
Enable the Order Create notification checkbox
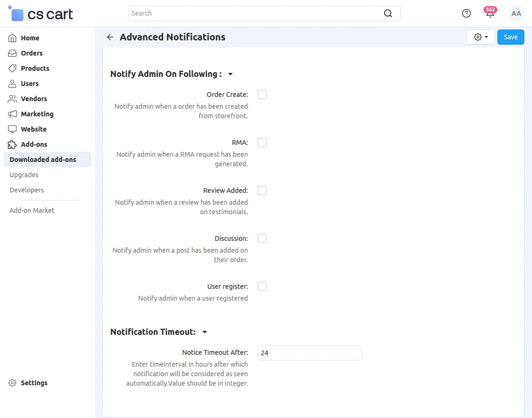262,95
